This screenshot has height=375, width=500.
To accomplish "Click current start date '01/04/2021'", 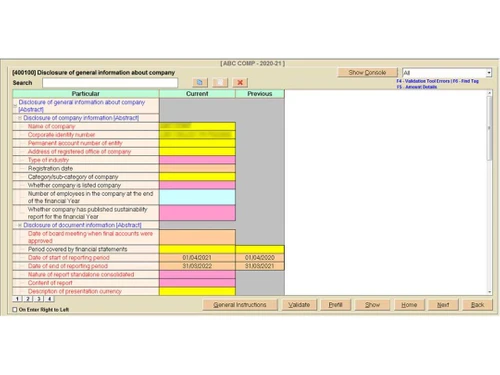I will tap(197, 258).
